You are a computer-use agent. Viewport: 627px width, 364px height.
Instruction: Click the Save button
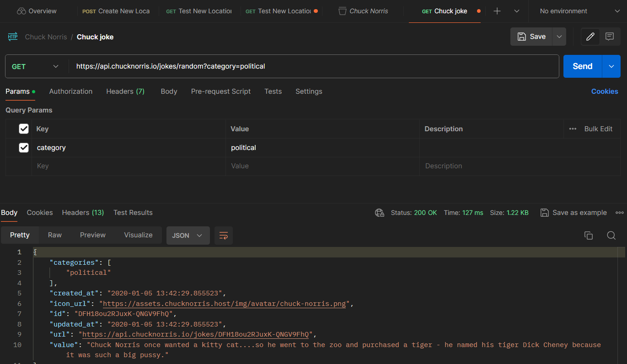click(531, 37)
